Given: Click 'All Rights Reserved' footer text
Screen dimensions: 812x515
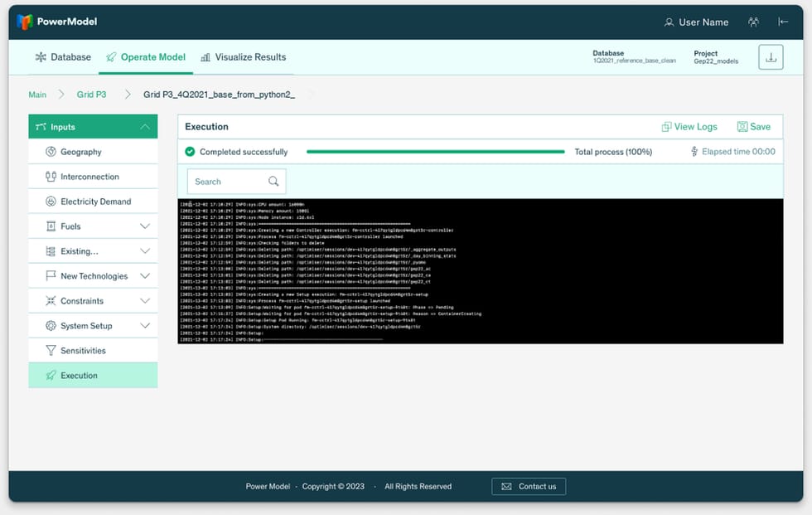Looking at the screenshot, I should 418,487.
